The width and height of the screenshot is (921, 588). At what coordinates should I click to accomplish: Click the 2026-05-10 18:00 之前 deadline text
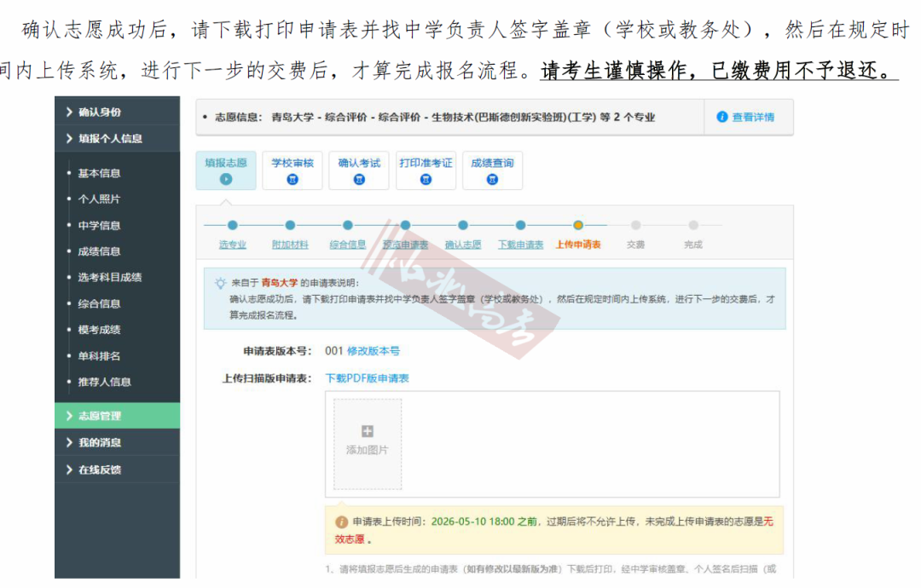484,522
